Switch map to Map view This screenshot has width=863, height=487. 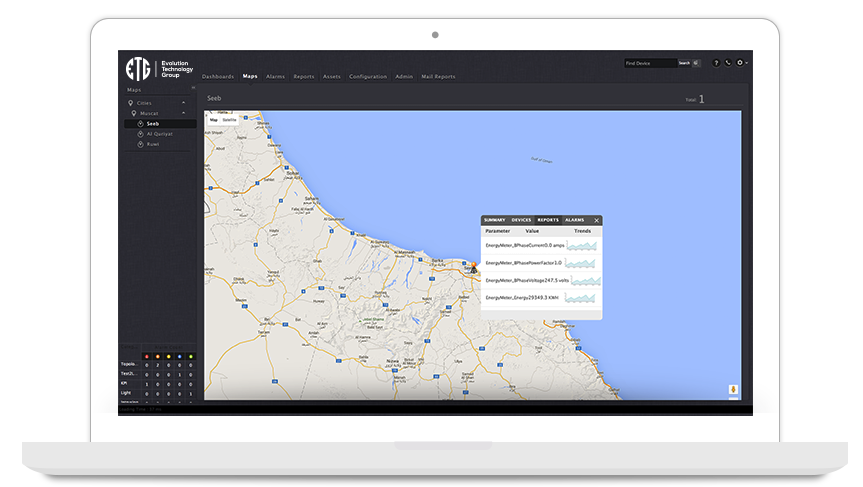point(214,119)
